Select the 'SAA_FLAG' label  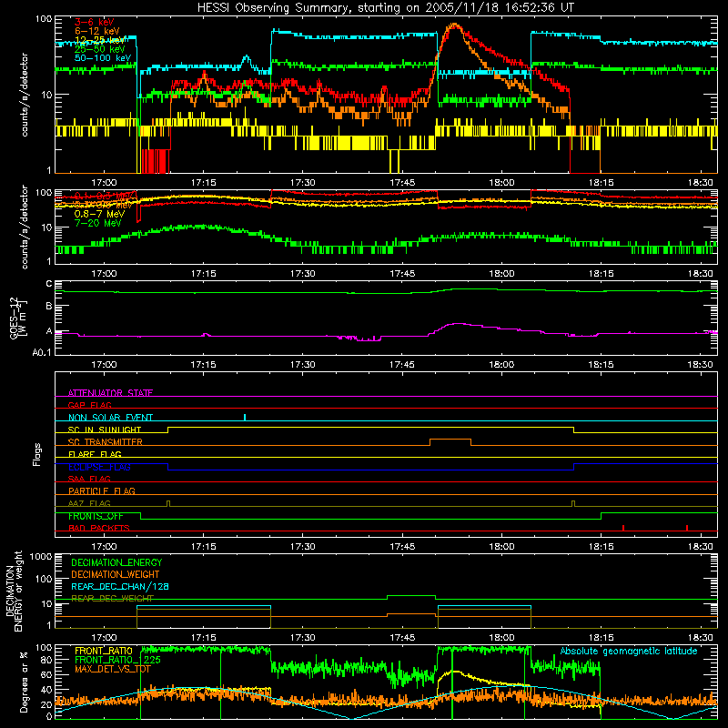(89, 479)
